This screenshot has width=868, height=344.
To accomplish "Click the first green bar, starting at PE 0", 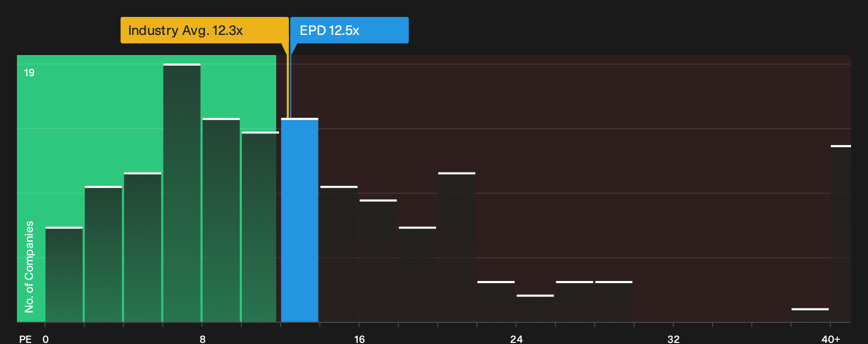I will (x=64, y=274).
